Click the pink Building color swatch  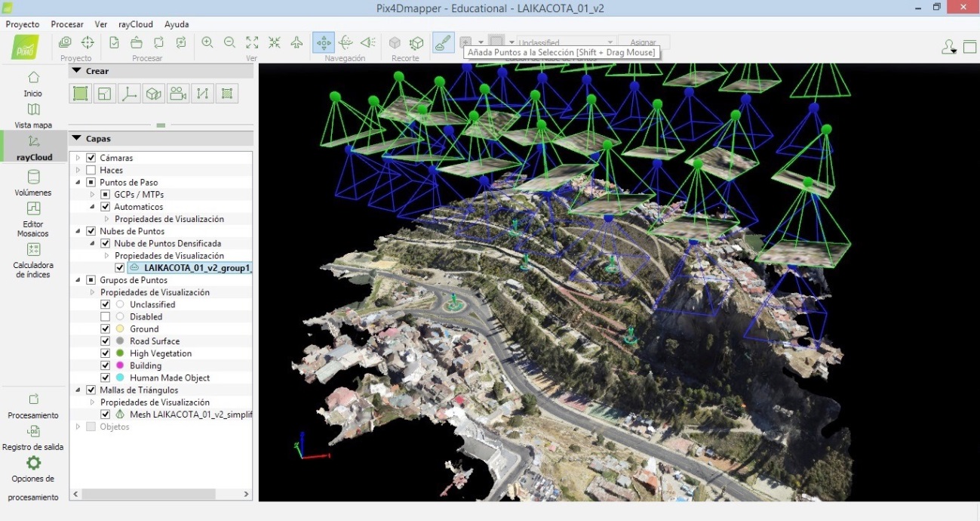[x=120, y=365]
